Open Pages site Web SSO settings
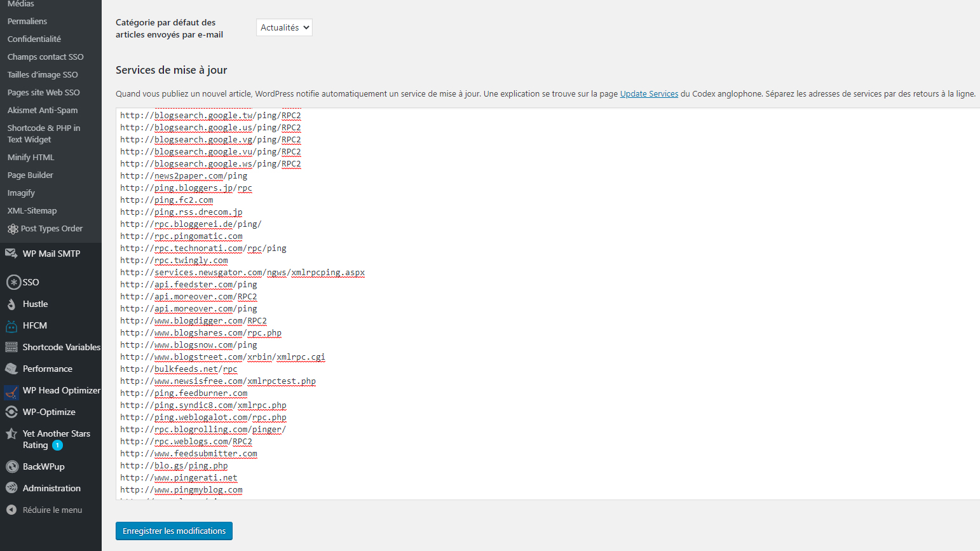Viewport: 980px width, 551px height. 44,92
